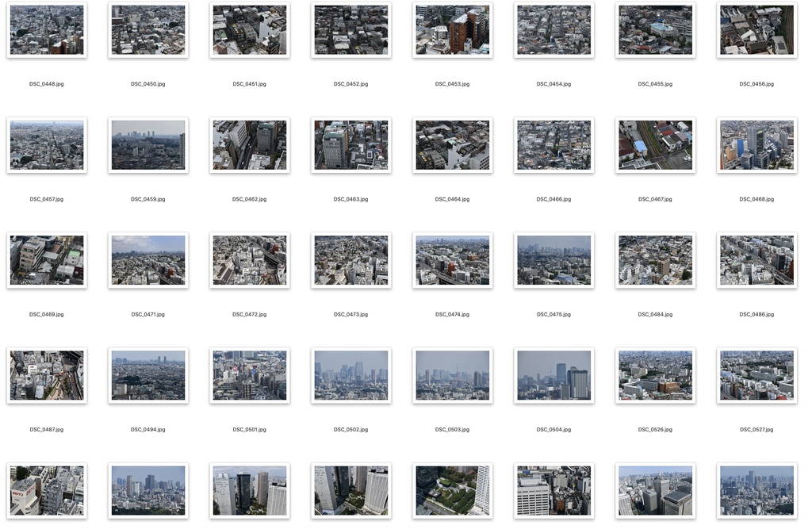Viewport: 812px width, 529px height.
Task: Click the DSC_0468.jpg skyscraper thumbnail
Action: click(x=756, y=145)
